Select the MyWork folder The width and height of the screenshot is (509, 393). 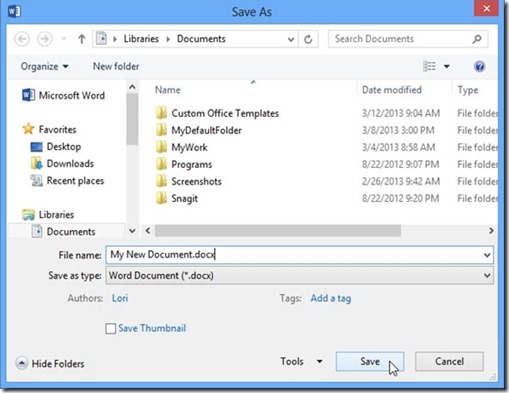pos(181,147)
